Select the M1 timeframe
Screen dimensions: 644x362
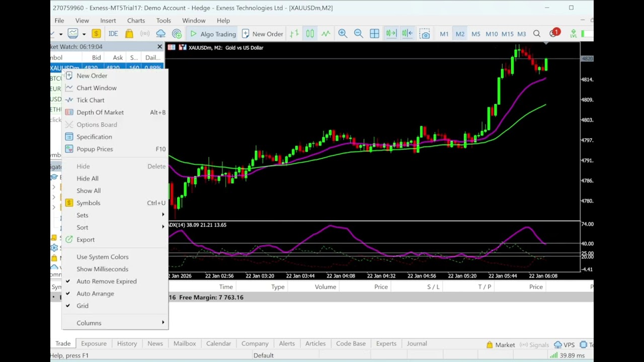(444, 34)
